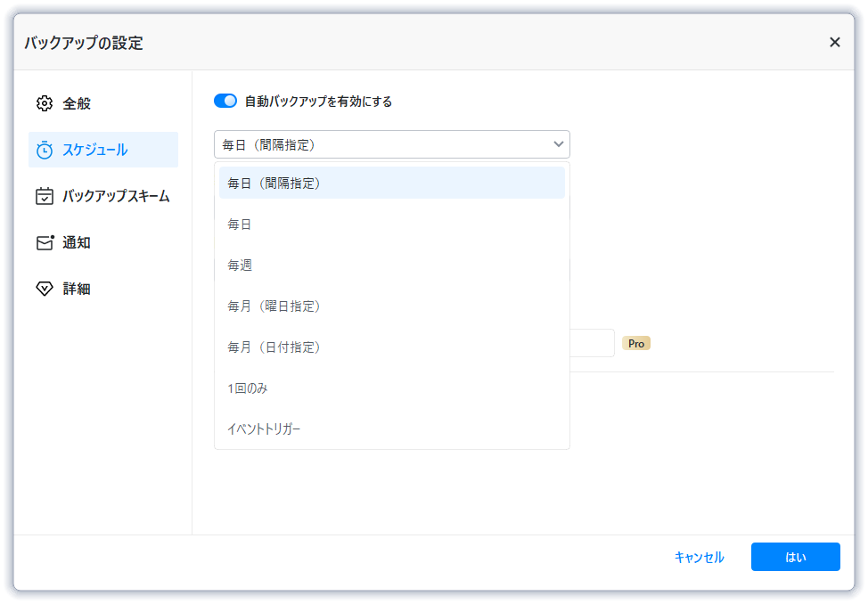Viewport: 868px width, 604px height.
Task: Click the diamond icon beside 詳細
Action: click(44, 289)
